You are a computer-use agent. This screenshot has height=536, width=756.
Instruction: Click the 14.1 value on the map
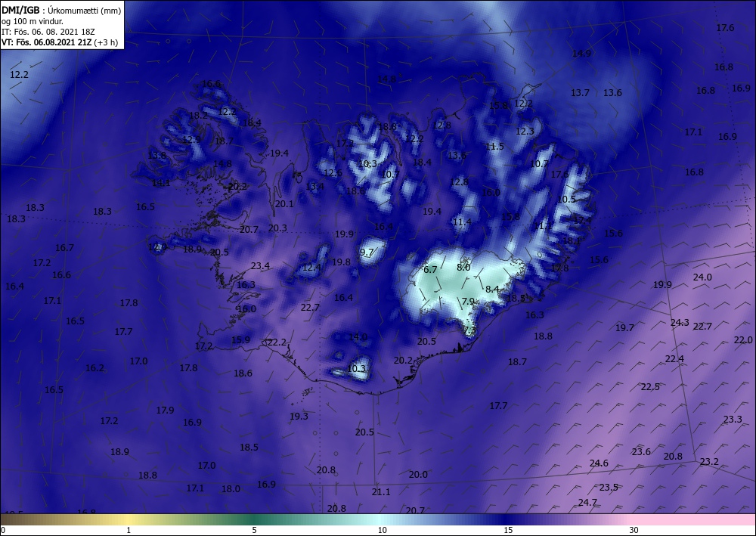point(161,183)
